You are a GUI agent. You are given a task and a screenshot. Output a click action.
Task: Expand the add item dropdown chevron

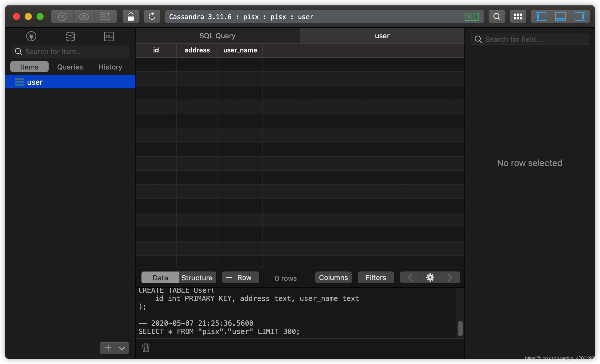point(122,348)
